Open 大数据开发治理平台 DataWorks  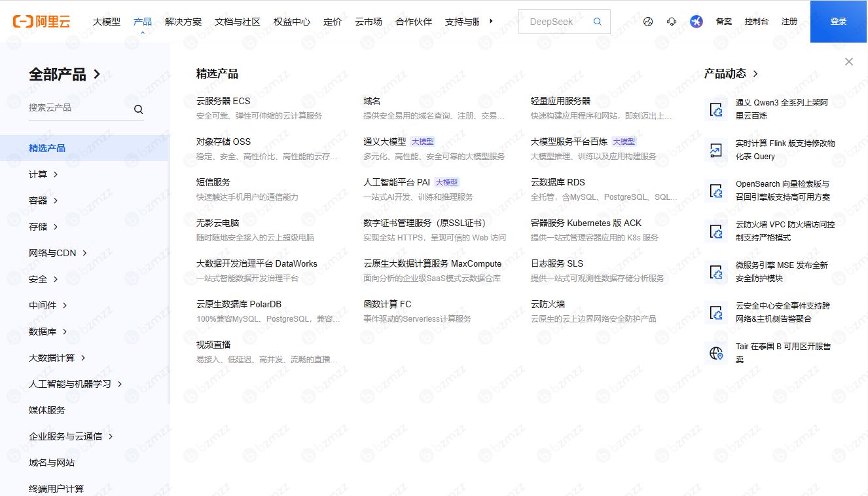click(x=257, y=263)
